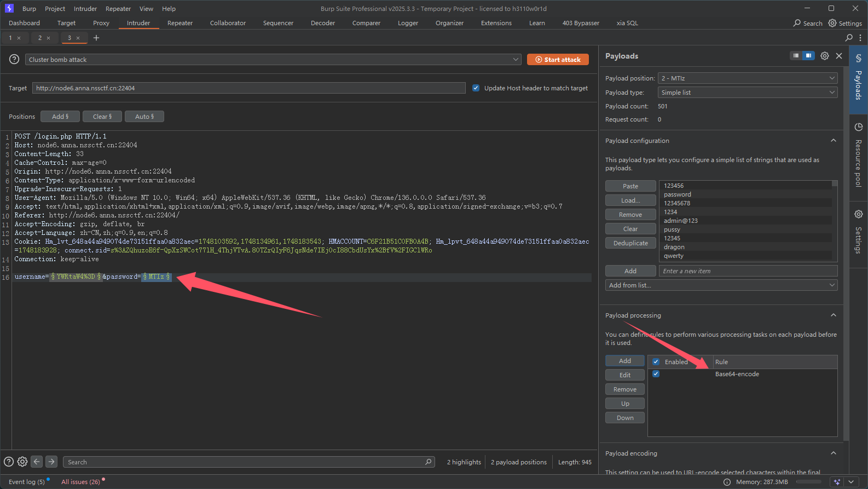Switch to the Repeater tab
868x489 pixels.
pyautogui.click(x=180, y=23)
